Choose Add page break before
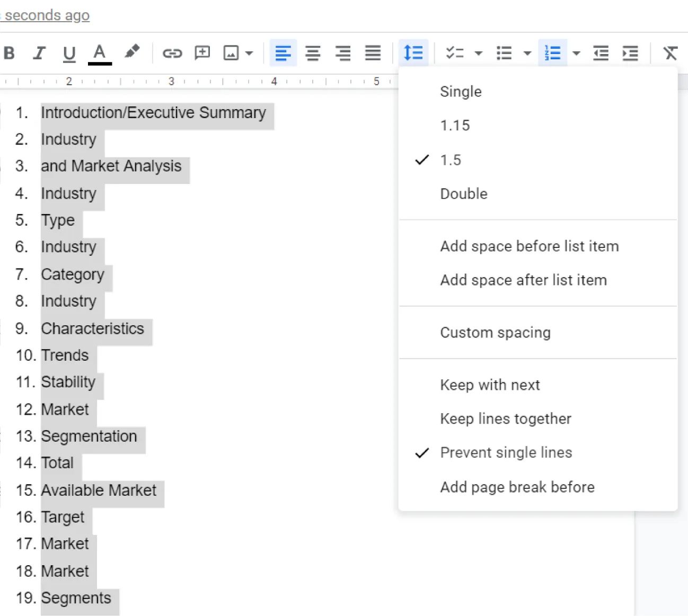Screen dimensions: 688x616 pos(517,487)
